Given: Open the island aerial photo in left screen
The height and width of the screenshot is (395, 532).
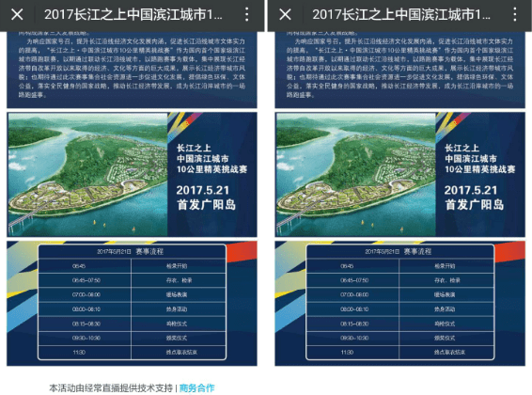Looking at the screenshot, I should click(x=87, y=174).
